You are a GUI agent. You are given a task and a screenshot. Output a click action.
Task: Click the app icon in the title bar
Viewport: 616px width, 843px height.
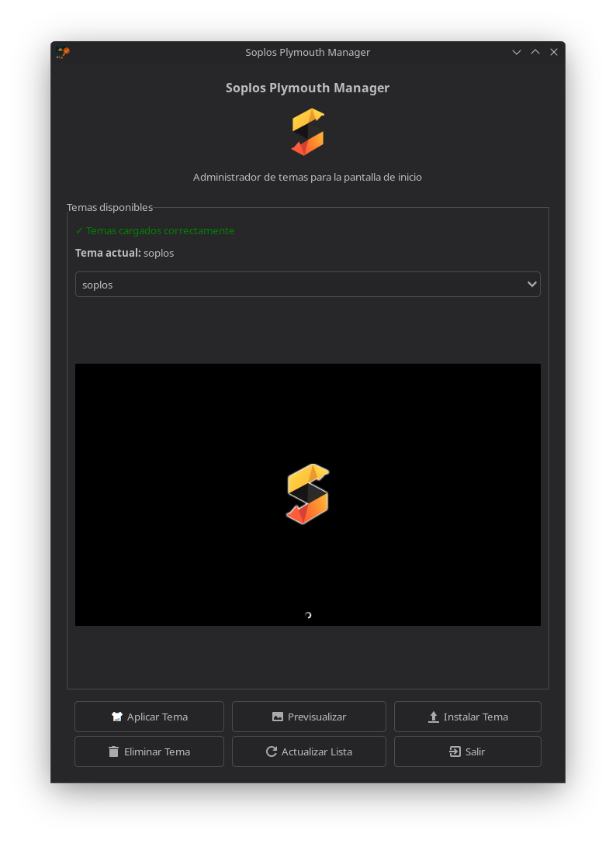pos(63,52)
